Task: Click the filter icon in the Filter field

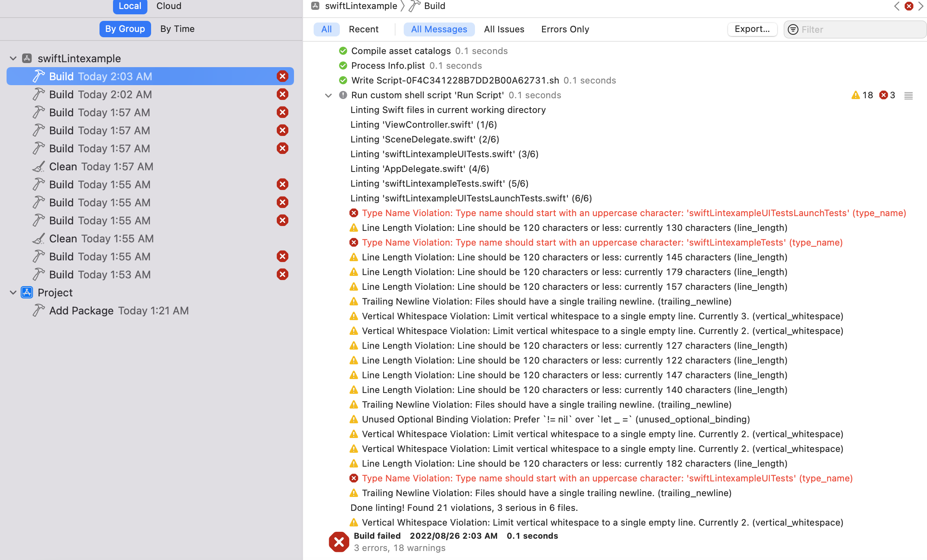Action: click(793, 29)
